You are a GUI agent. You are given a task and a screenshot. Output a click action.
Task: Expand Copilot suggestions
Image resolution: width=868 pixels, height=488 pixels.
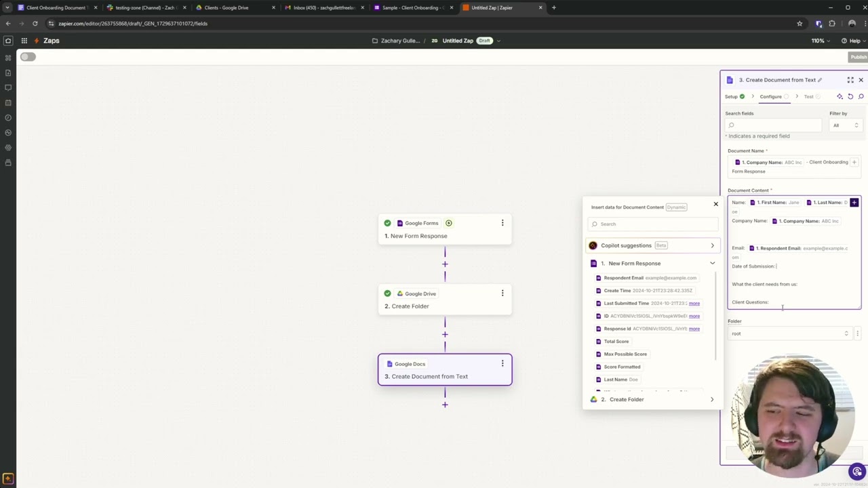[x=652, y=245]
